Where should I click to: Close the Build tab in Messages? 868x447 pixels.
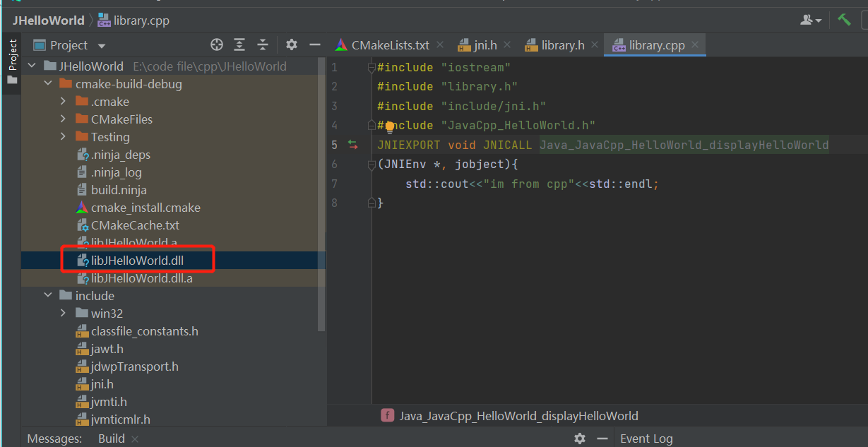[135, 439]
